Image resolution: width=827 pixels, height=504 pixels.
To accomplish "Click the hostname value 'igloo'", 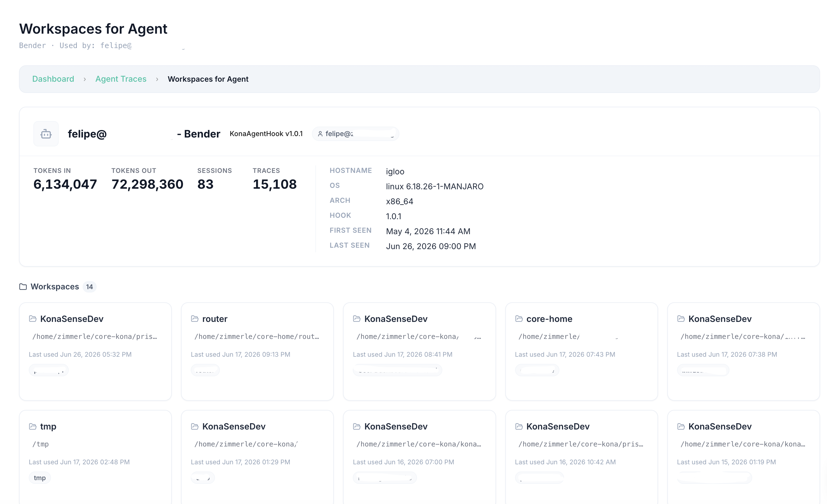I will [395, 171].
